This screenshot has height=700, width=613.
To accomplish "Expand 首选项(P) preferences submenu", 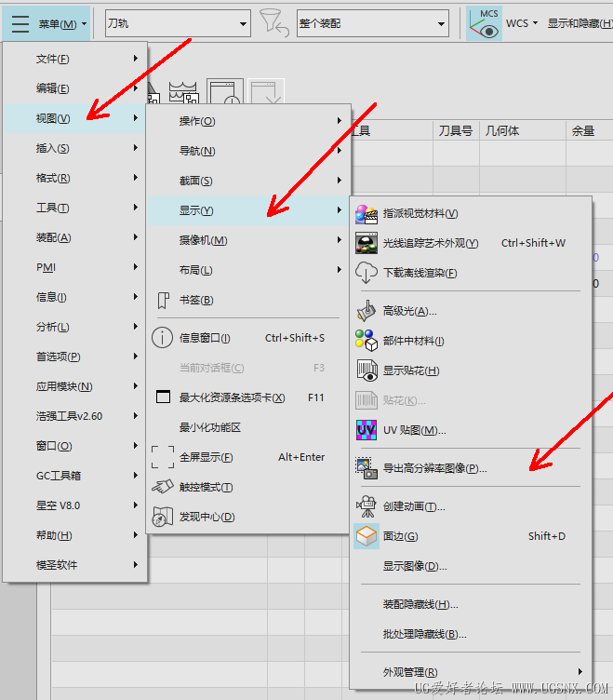I will click(x=75, y=357).
